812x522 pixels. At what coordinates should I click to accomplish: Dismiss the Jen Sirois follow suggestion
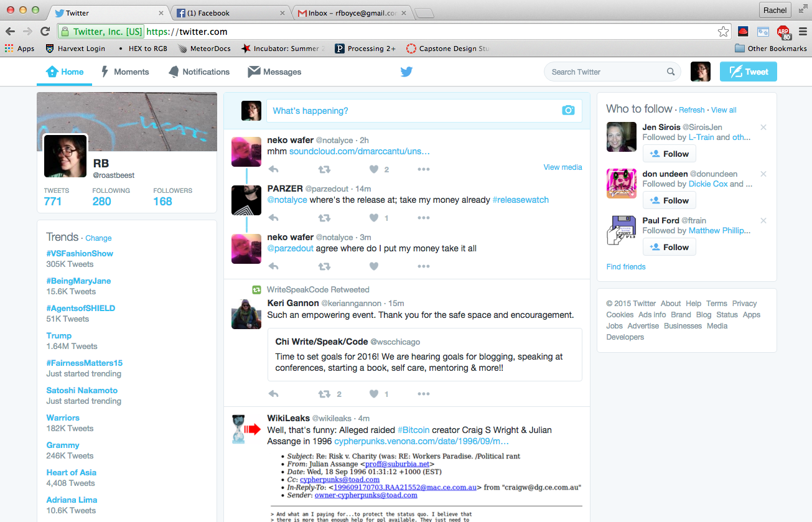click(763, 128)
